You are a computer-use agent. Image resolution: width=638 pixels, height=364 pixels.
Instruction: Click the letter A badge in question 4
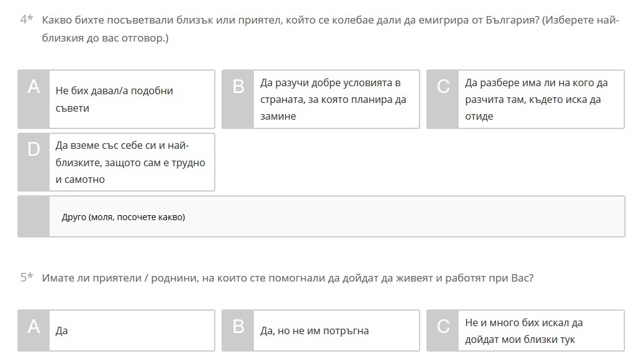34,99
